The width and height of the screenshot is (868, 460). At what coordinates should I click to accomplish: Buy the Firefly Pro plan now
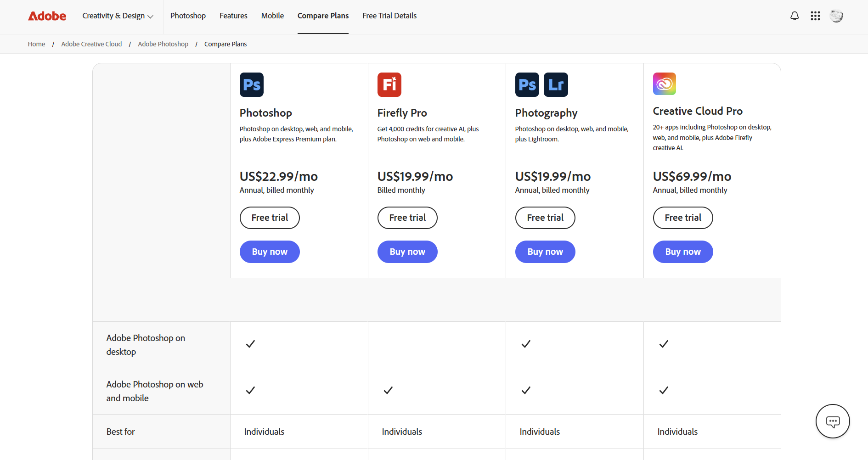pyautogui.click(x=407, y=252)
